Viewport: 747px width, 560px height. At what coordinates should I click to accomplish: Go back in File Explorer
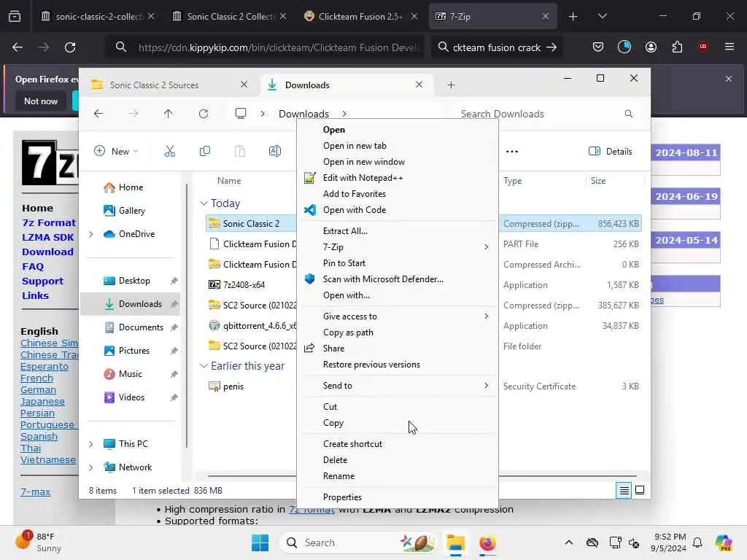coord(98,114)
